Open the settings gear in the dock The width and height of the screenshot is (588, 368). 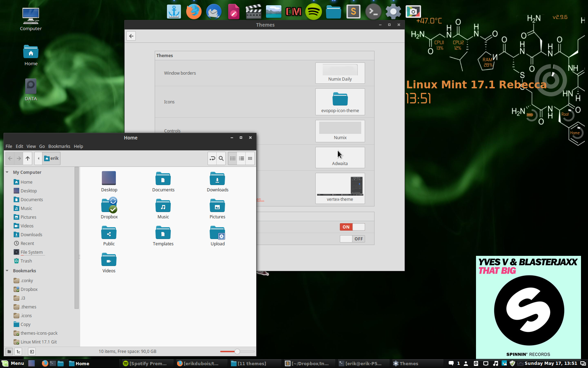pyautogui.click(x=393, y=12)
